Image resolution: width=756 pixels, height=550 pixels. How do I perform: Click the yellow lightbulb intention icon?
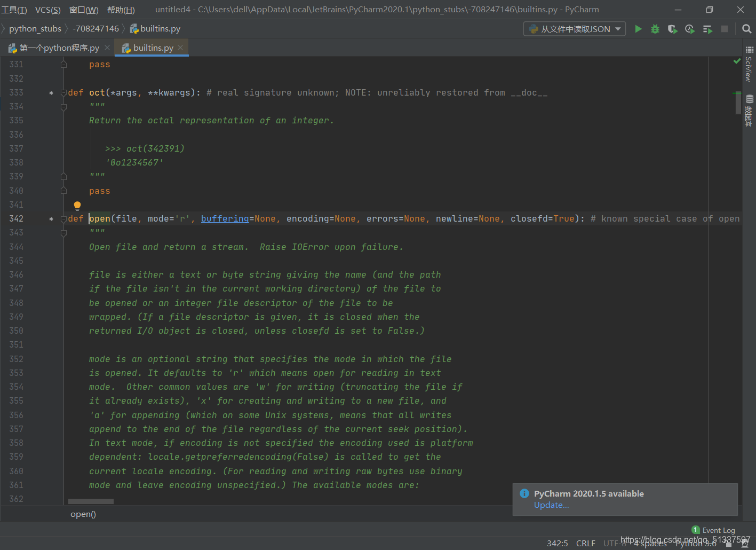click(x=77, y=206)
